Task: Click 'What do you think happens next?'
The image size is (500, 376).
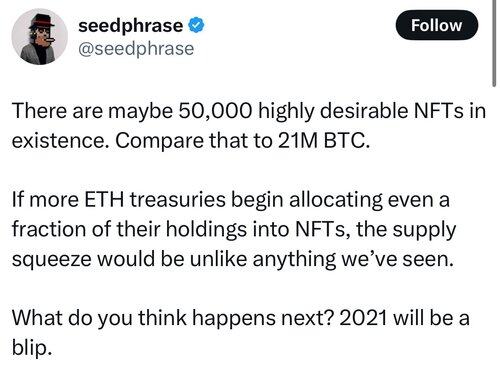Action: point(173,319)
